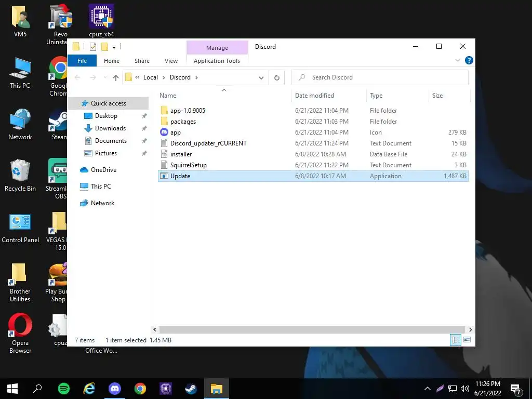
Task: Select the cpuz_x64 desktop shortcut
Action: tap(101, 21)
